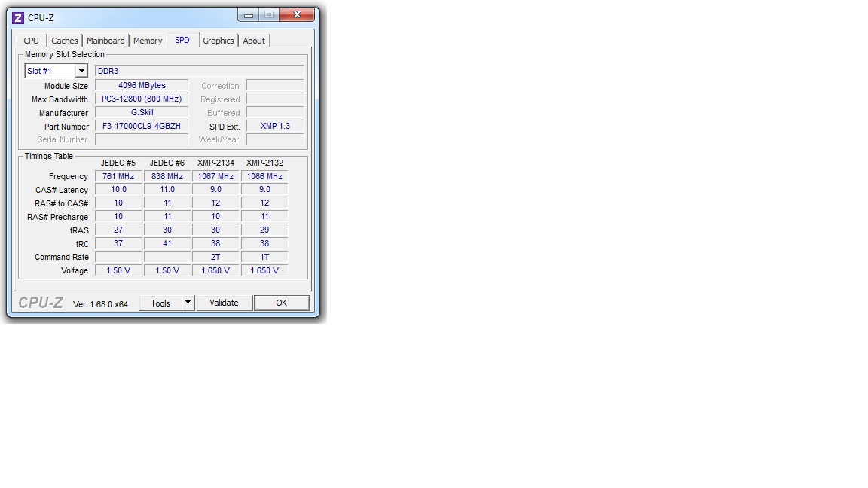
Task: Click the 1T Command Rate cell
Action: click(x=264, y=257)
